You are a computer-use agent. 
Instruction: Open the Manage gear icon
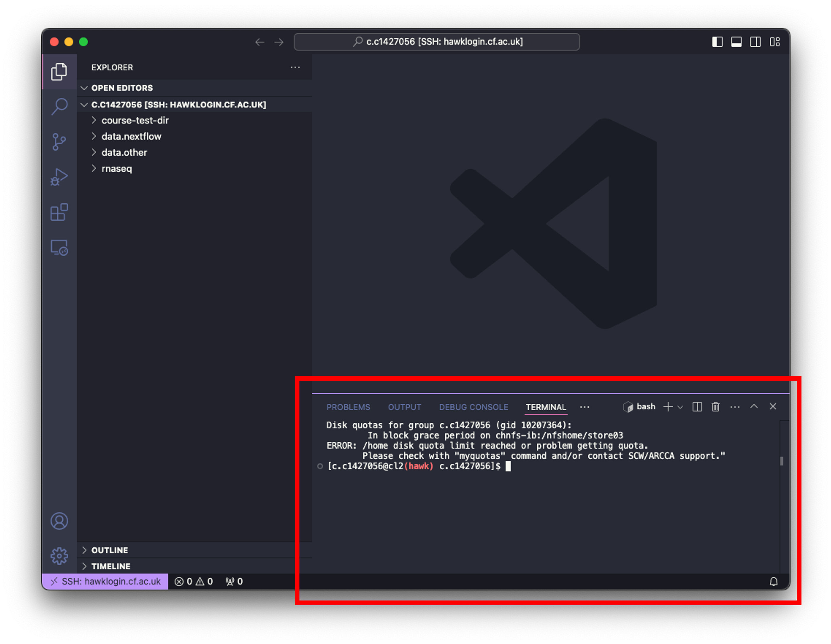[x=59, y=556]
